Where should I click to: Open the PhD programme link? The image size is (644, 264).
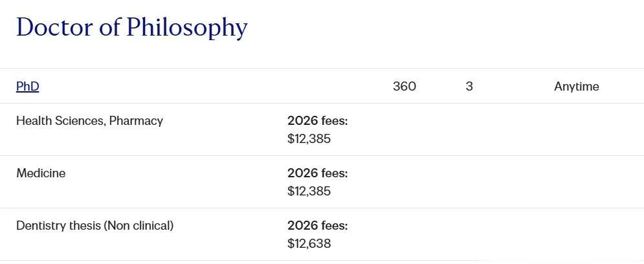27,87
